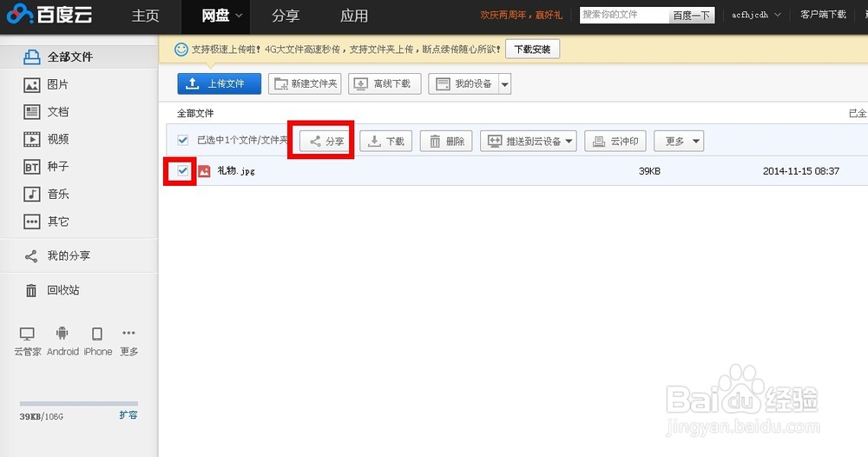The width and height of the screenshot is (868, 457).
Task: Select 全部文件 in the sidebar
Action: point(79,56)
